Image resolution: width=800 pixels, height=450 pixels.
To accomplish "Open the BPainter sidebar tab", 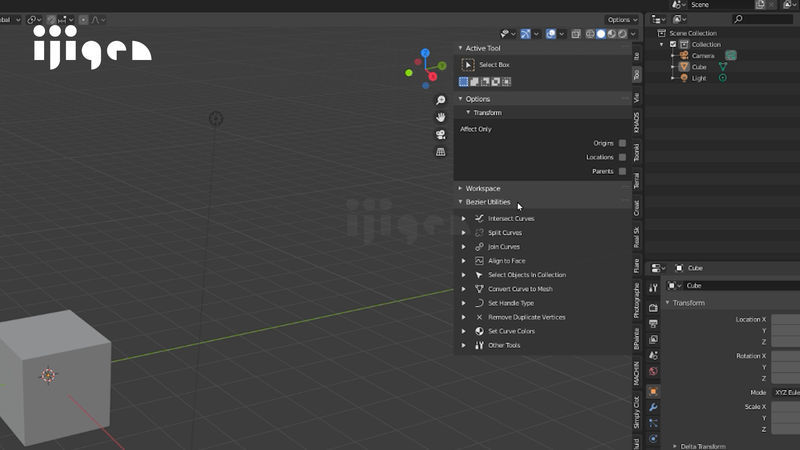I will click(x=637, y=339).
